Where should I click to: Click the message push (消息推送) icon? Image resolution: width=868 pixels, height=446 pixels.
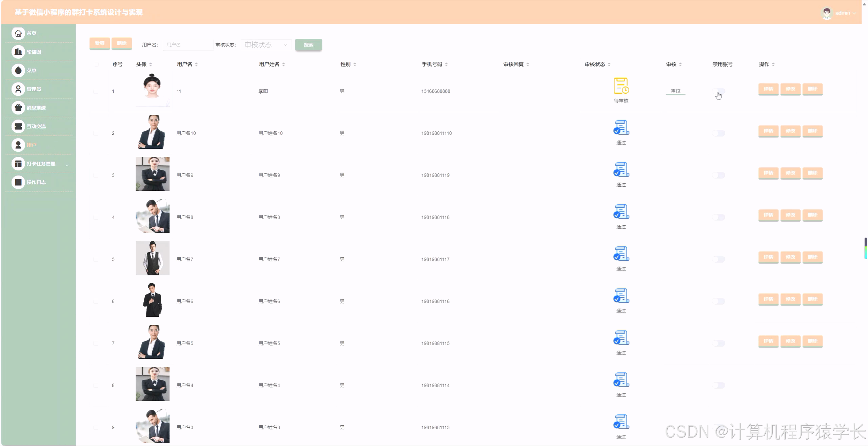click(x=18, y=108)
